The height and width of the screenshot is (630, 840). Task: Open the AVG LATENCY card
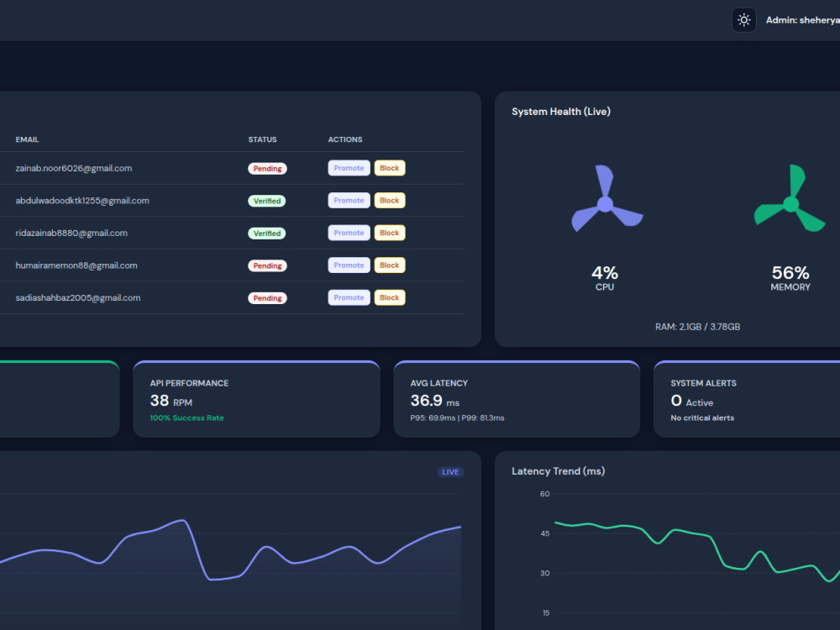(517, 399)
